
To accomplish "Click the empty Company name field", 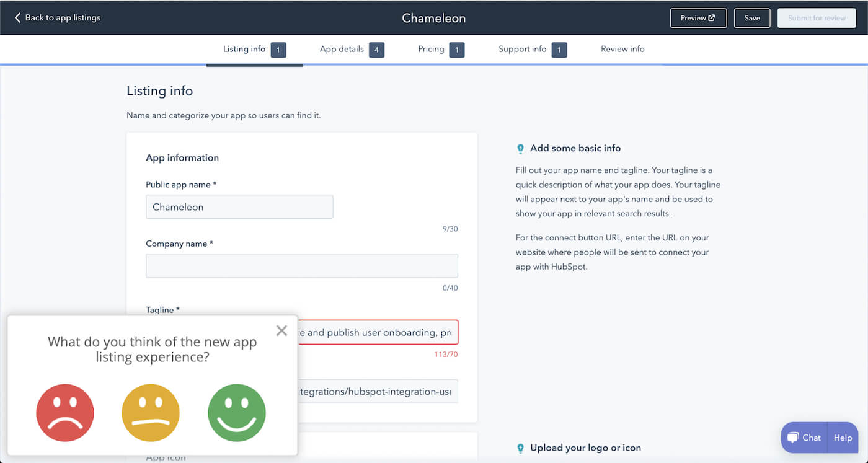I will tap(301, 265).
